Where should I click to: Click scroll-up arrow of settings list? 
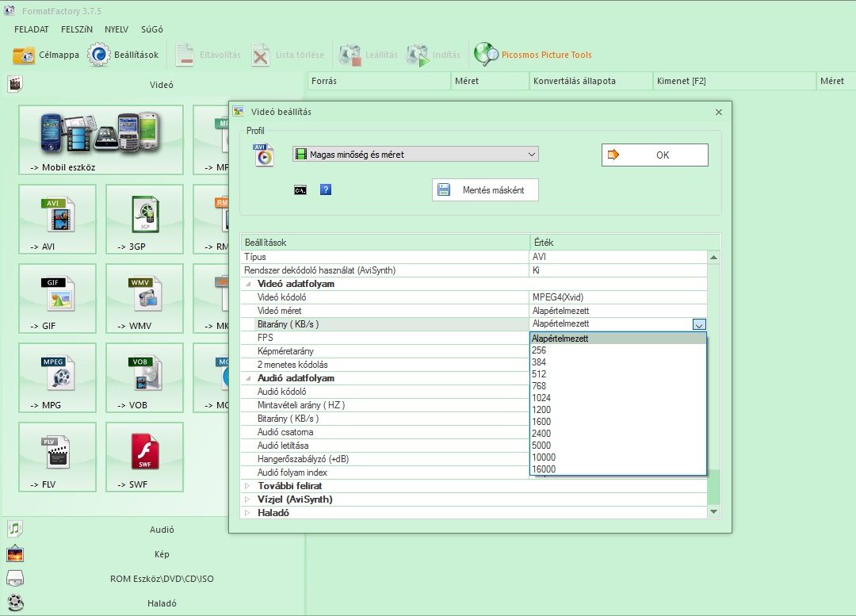point(713,257)
